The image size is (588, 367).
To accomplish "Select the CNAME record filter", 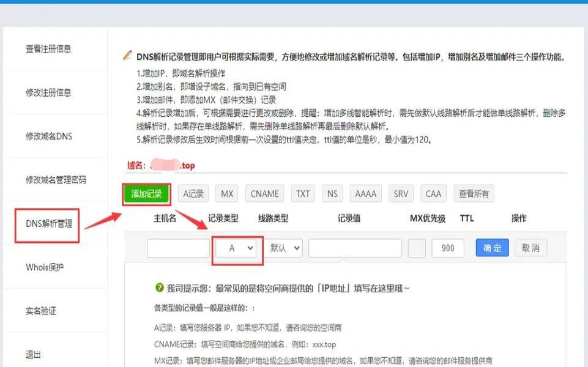I will (264, 193).
